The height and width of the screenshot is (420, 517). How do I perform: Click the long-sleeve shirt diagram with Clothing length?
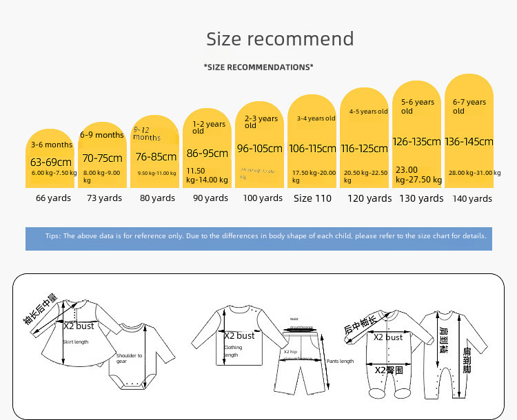click(238, 337)
